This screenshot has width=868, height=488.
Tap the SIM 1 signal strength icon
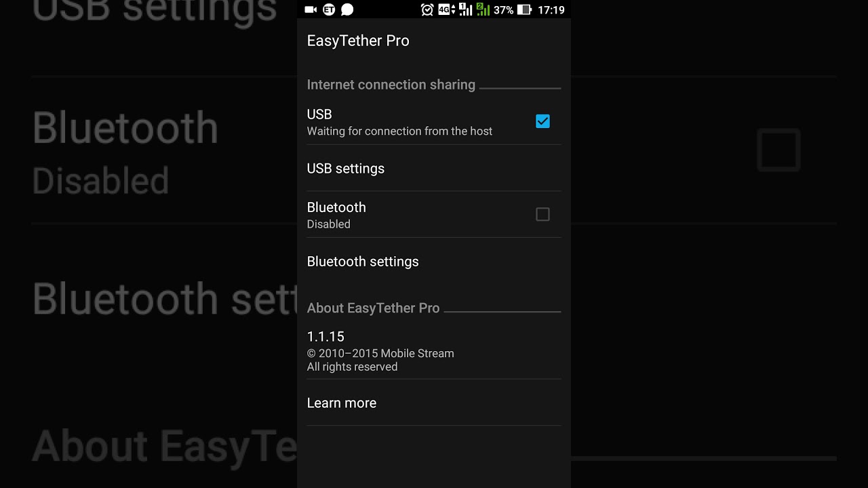click(465, 9)
